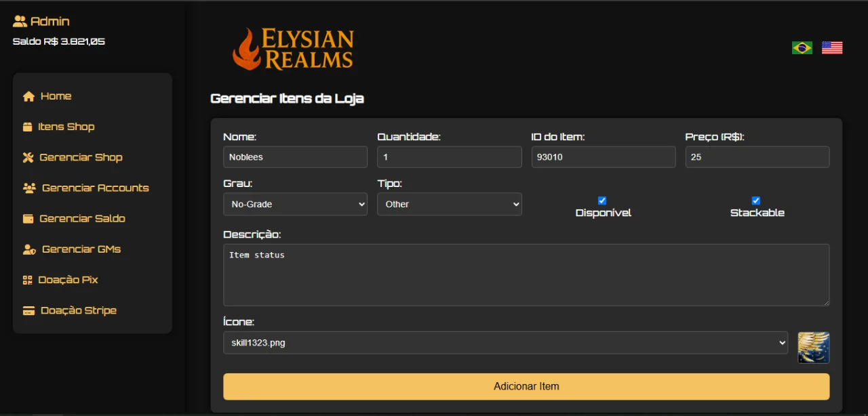Uncheck the Disponível checkbox
Image resolution: width=868 pixels, height=416 pixels.
pyautogui.click(x=602, y=201)
